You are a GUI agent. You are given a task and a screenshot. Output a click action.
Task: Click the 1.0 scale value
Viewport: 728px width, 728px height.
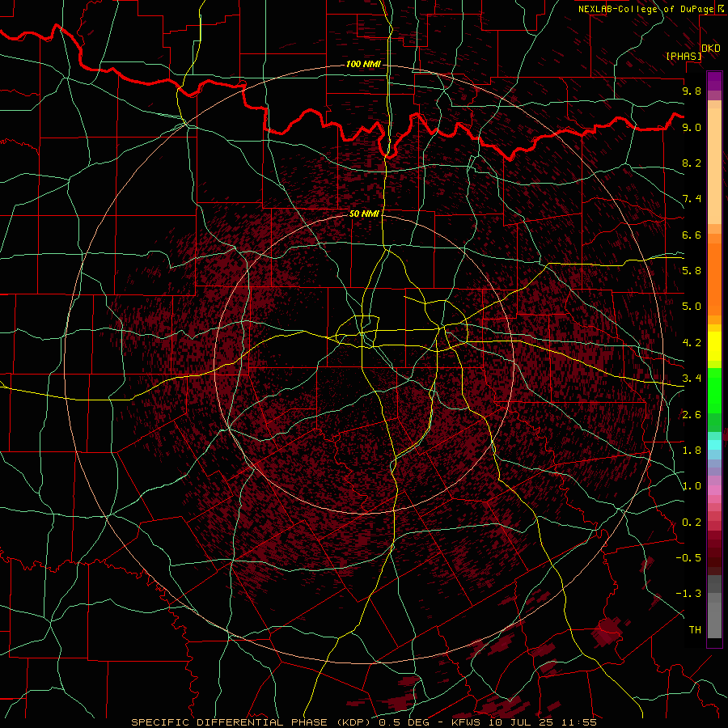click(x=692, y=486)
